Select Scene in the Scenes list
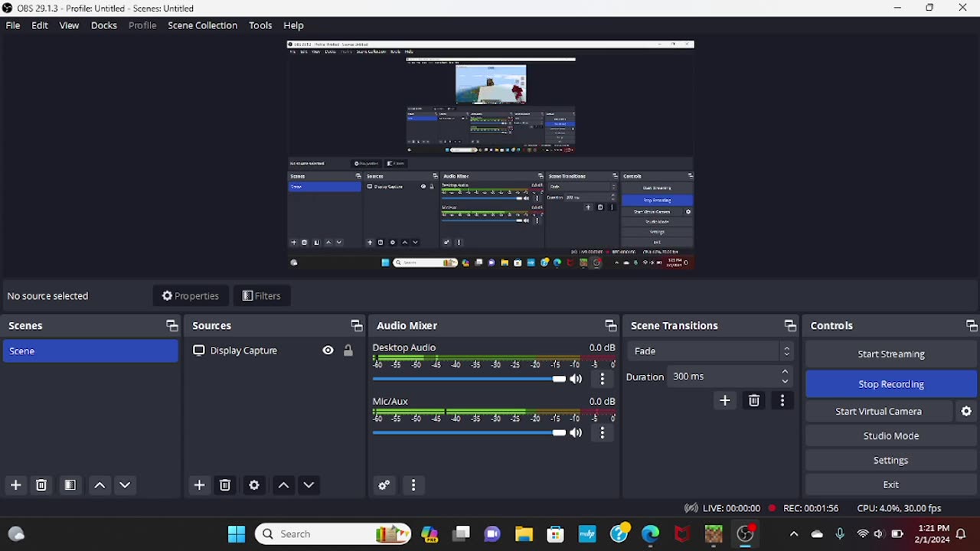Screen dimensions: 980x551 tap(90, 351)
